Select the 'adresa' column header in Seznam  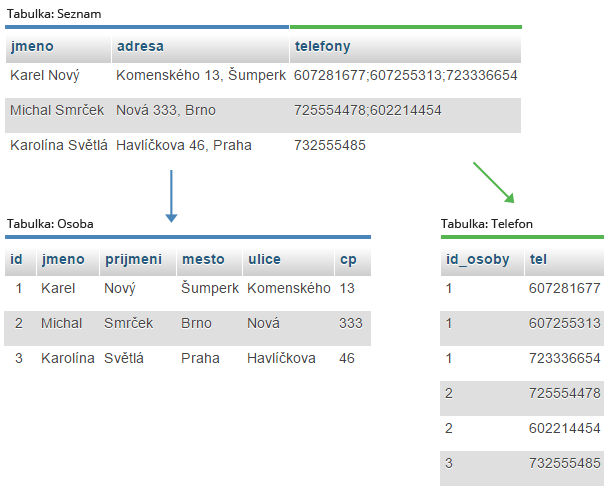(x=140, y=46)
